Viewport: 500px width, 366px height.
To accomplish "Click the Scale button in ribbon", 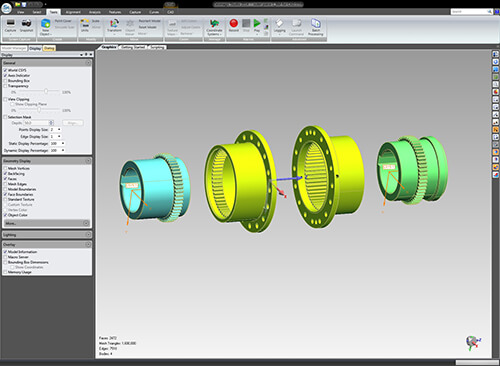I will [x=96, y=21].
